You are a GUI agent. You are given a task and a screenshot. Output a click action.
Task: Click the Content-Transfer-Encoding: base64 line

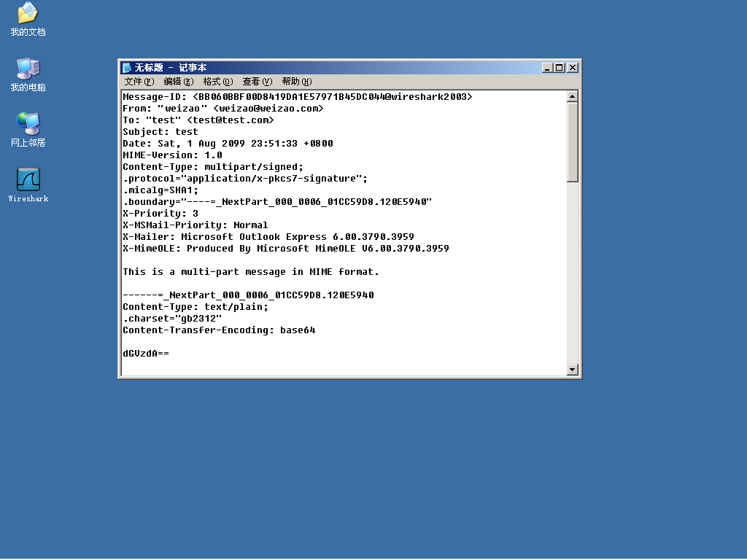[x=219, y=330]
